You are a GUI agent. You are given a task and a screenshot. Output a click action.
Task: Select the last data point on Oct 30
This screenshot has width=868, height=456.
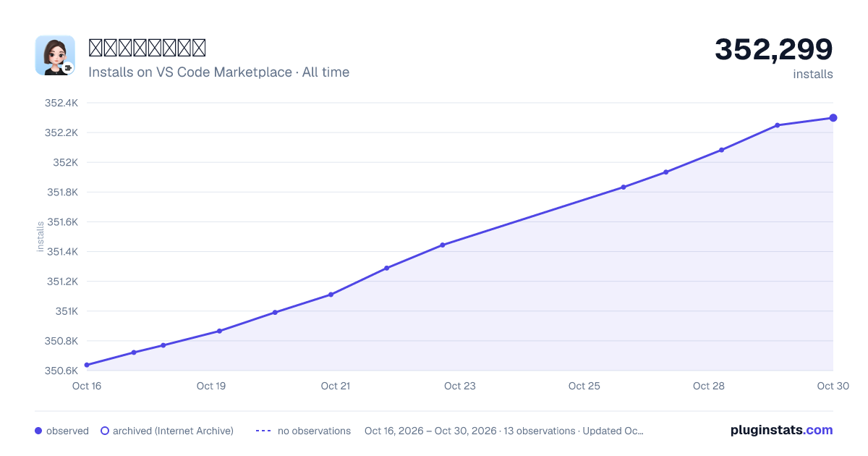pos(833,118)
